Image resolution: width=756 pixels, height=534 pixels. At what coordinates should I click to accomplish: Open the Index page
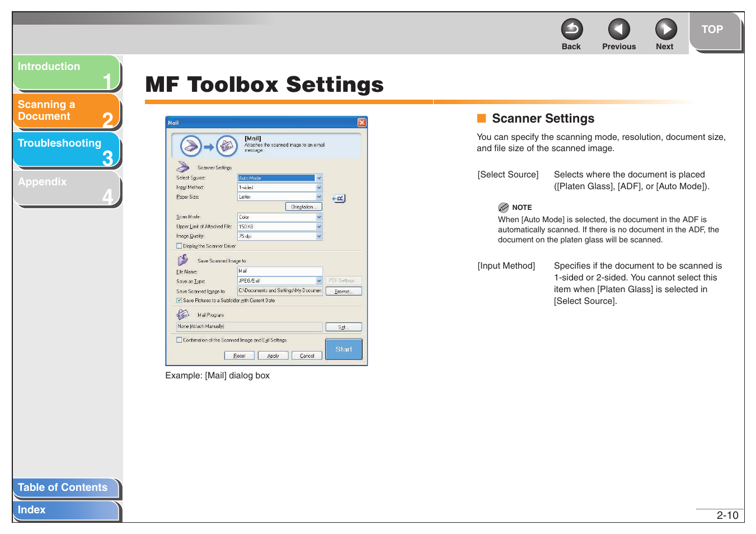pos(65,510)
